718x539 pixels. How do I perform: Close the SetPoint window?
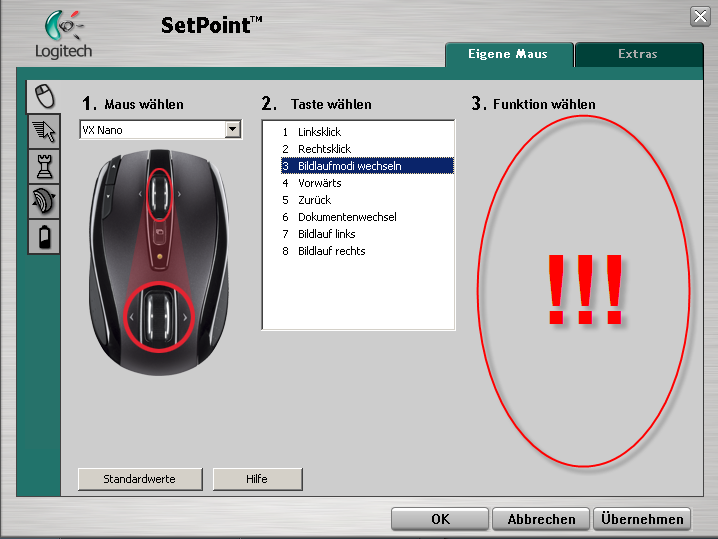coord(700,16)
